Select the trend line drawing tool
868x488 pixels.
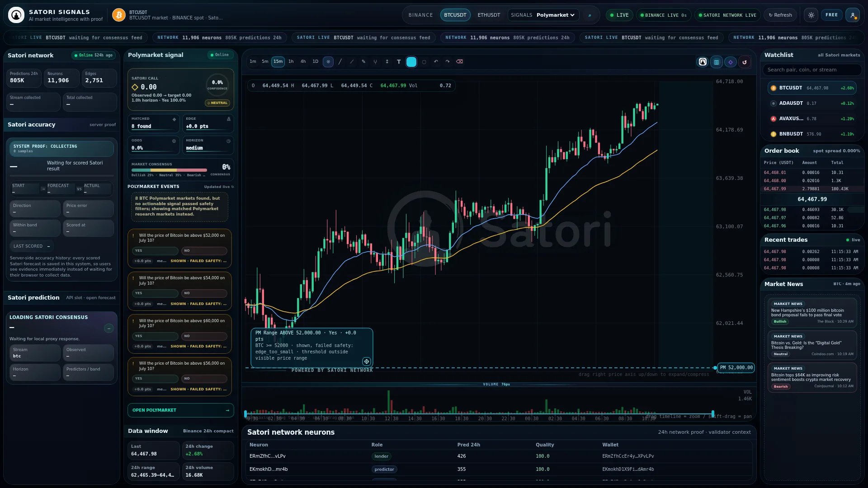(x=340, y=62)
